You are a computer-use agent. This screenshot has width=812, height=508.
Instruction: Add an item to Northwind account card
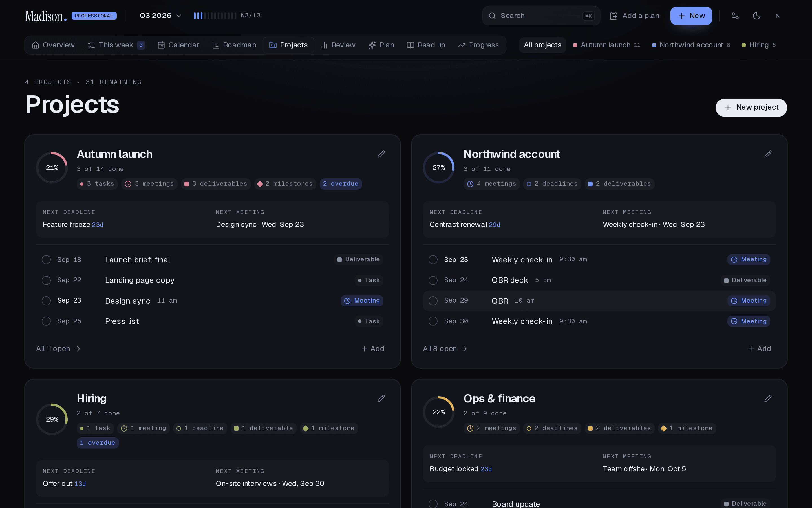coord(760,349)
